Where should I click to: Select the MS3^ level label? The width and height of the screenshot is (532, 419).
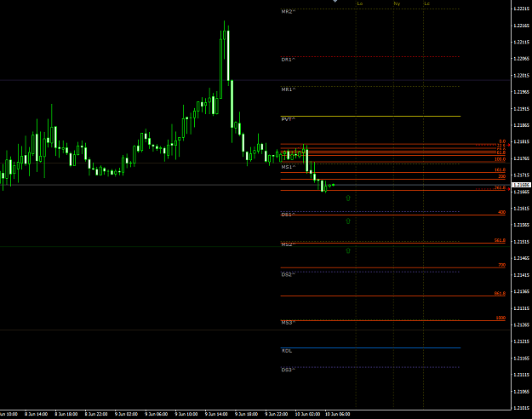point(288,323)
